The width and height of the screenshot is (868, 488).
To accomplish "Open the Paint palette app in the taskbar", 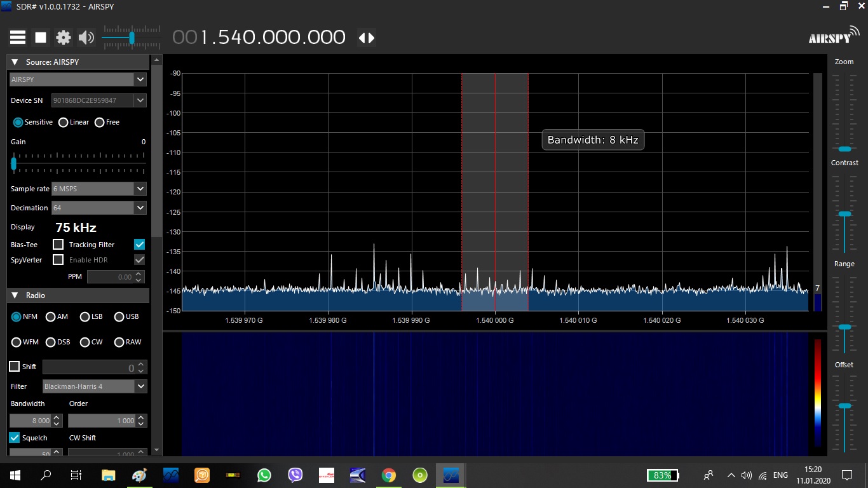I will coord(139,475).
